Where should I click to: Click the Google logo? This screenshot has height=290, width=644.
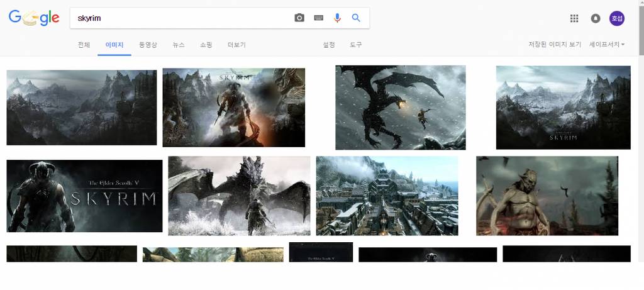[x=34, y=18]
